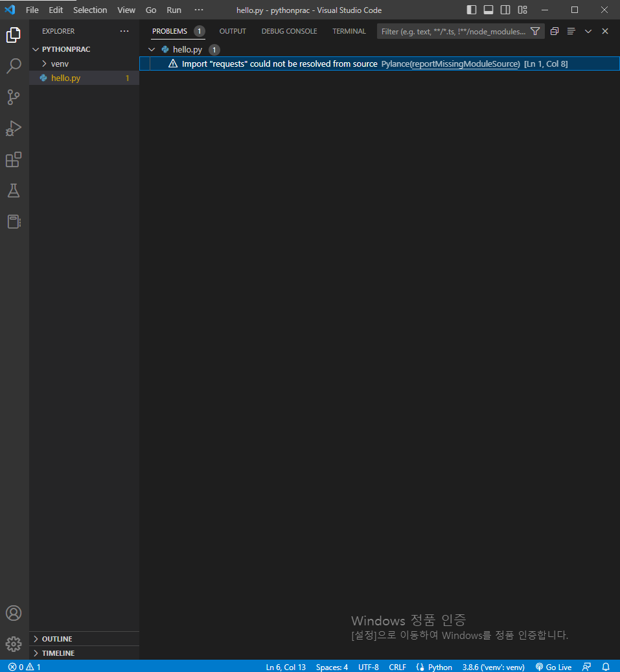620x672 pixels.
Task: Close the bottom panel with X icon
Action: point(605,31)
